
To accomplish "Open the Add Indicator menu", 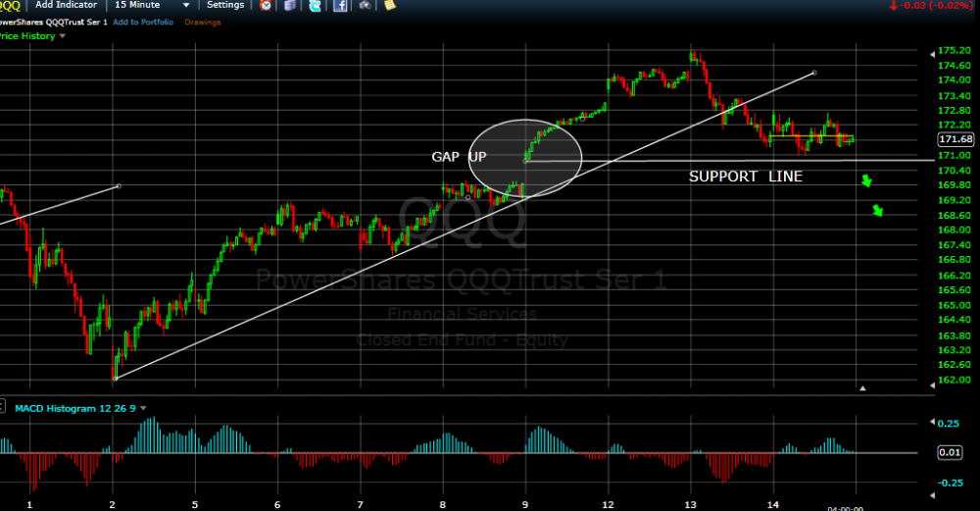I will coord(67,5).
